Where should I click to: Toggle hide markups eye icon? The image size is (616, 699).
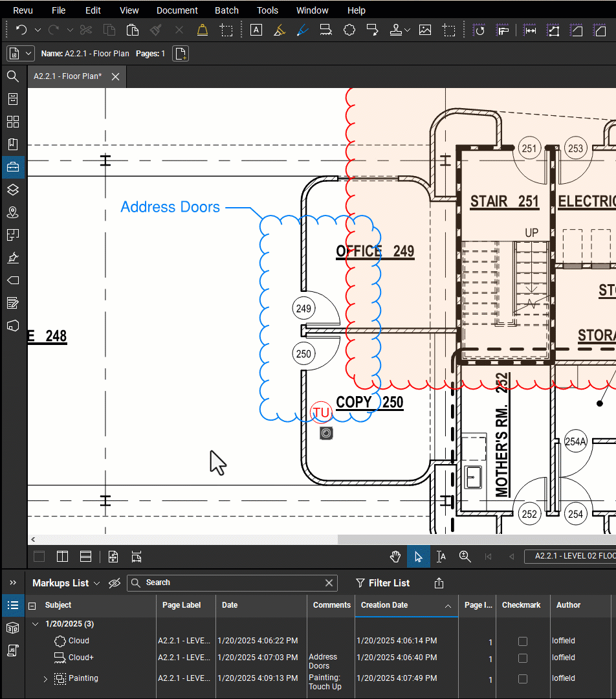click(115, 583)
